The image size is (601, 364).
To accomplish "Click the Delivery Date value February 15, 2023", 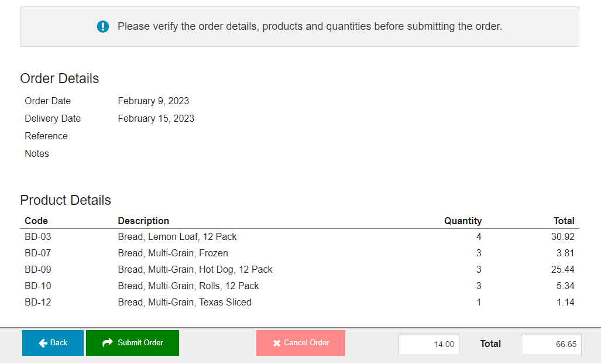I will pyautogui.click(x=156, y=119).
